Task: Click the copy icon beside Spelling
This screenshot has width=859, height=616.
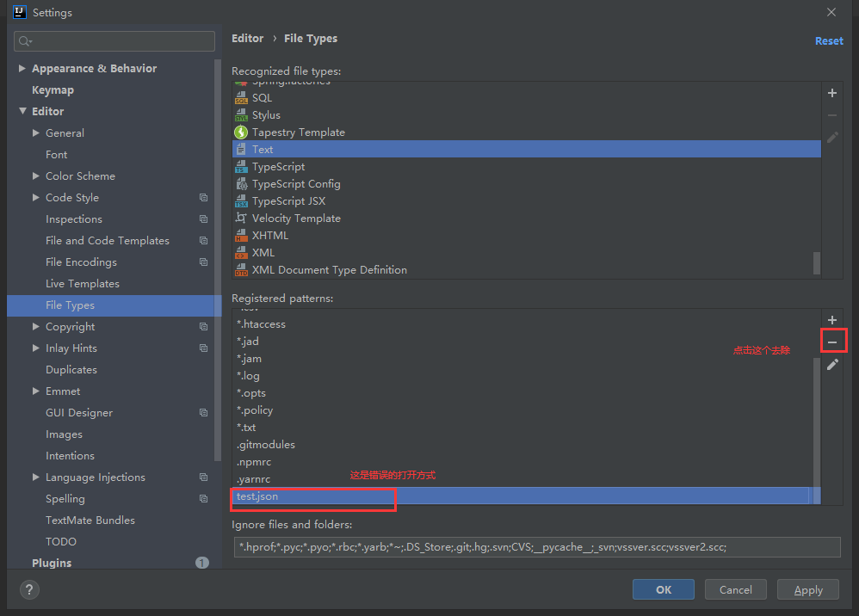Action: coord(203,499)
